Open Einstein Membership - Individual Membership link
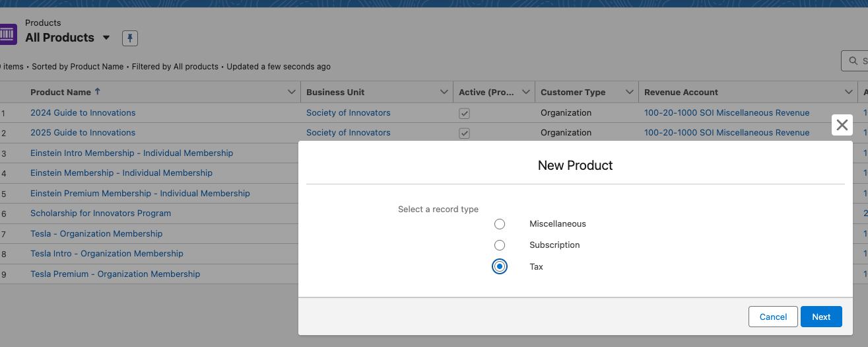Viewport: 868px width, 347px height. (x=121, y=173)
